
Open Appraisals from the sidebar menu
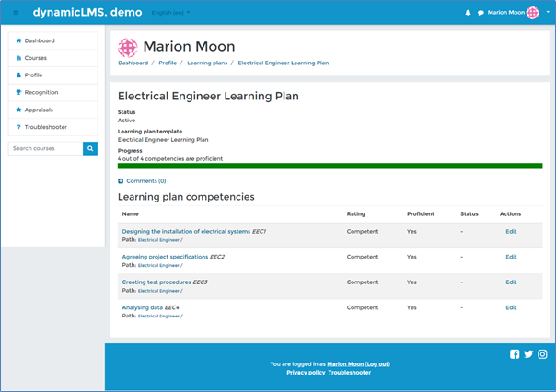point(52,110)
